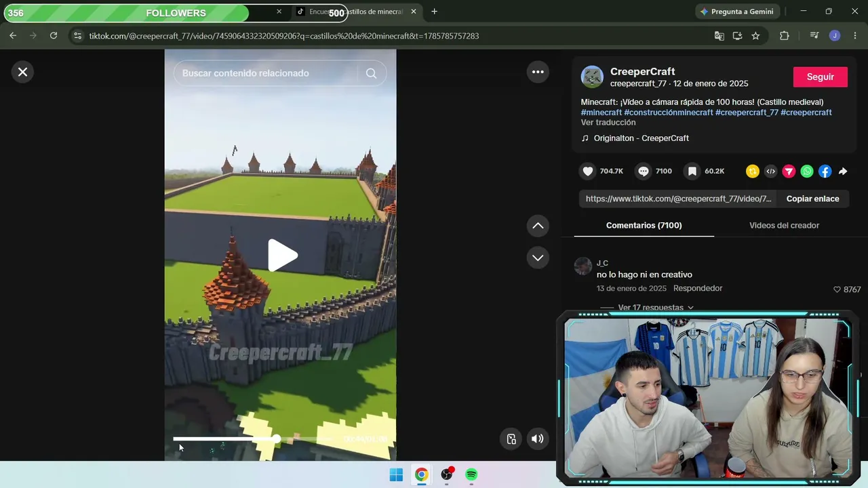Open the CreeperCraft profile avatar
Viewport: 868px width, 488px height.
[x=592, y=77]
